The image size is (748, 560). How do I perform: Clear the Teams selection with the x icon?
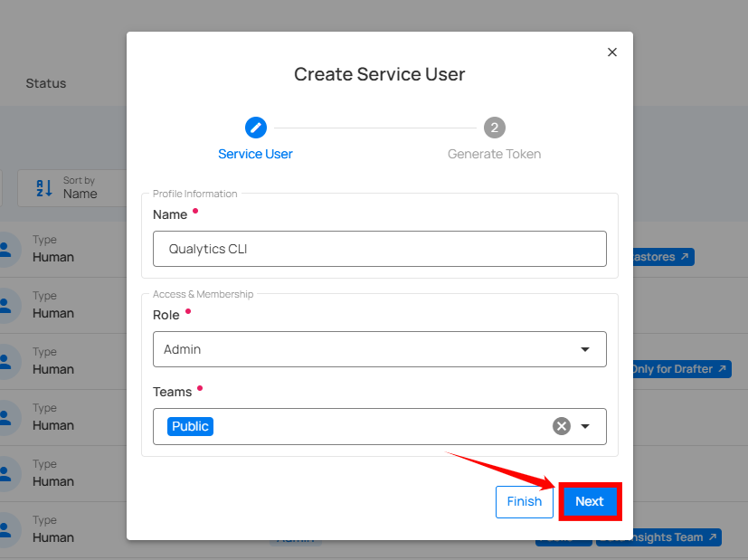(x=562, y=426)
